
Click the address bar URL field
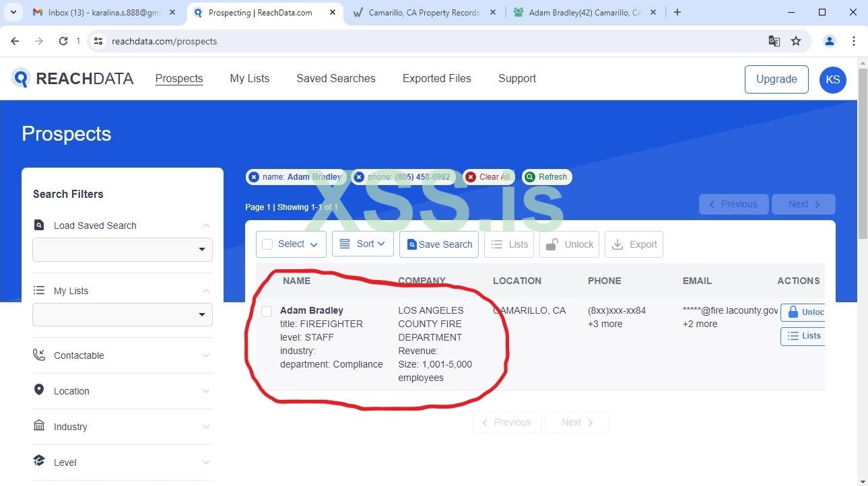(431, 41)
